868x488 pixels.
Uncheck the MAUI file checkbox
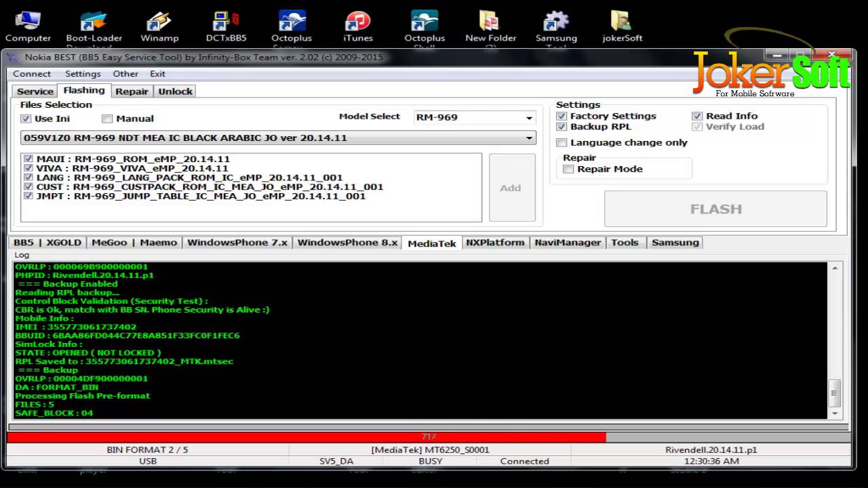tap(28, 159)
